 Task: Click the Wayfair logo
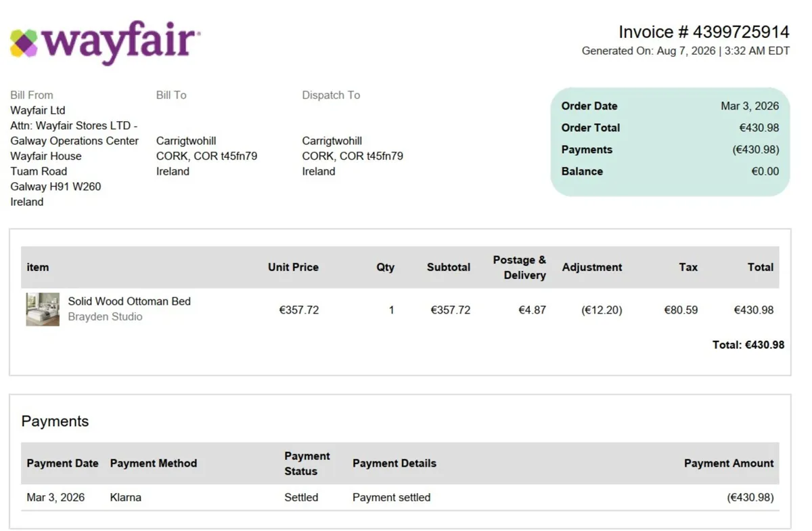(104, 41)
